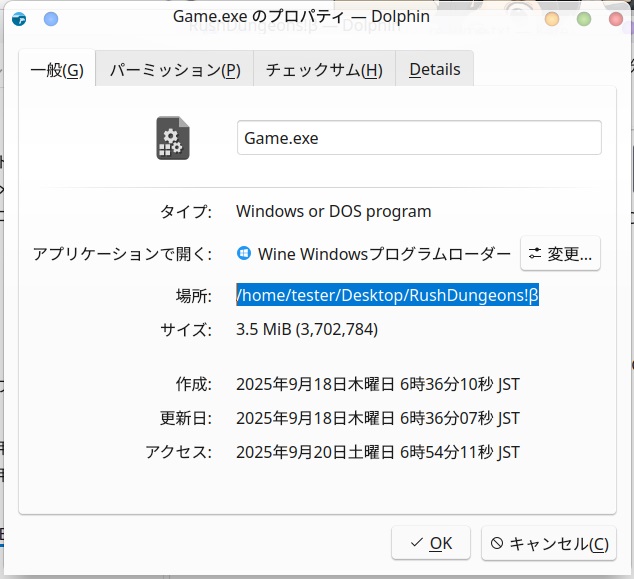Open the window menu icon in title bar

tap(21, 18)
